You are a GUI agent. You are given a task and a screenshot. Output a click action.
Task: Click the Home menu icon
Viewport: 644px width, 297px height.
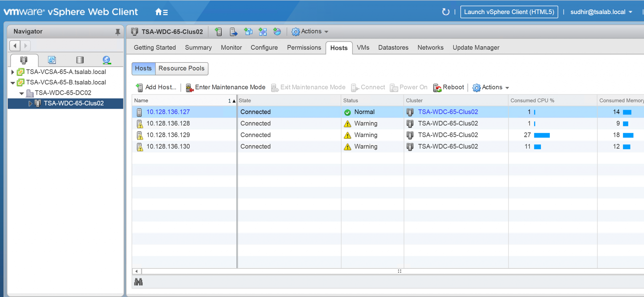coord(161,12)
